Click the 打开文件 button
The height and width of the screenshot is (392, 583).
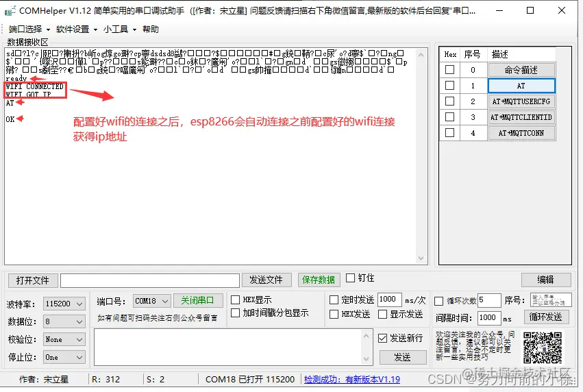click(x=33, y=280)
